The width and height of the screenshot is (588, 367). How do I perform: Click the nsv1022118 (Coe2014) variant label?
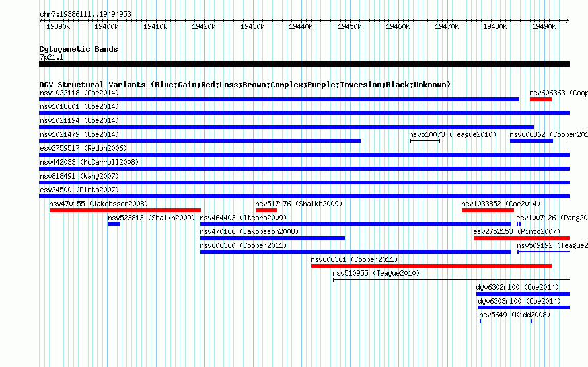79,93
